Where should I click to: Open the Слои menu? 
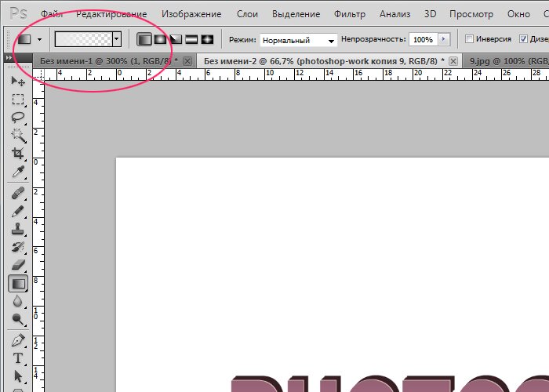247,14
